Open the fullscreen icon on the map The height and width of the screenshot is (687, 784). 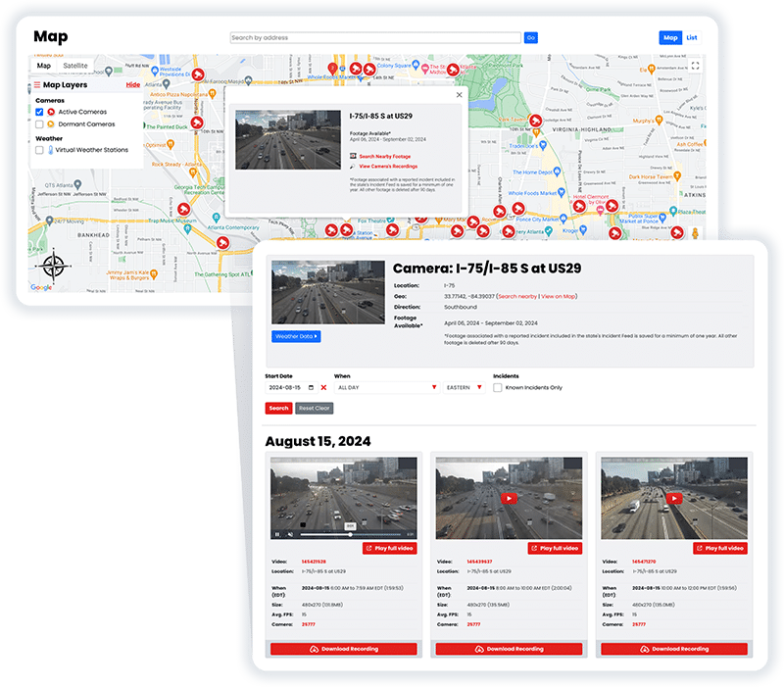click(x=695, y=66)
